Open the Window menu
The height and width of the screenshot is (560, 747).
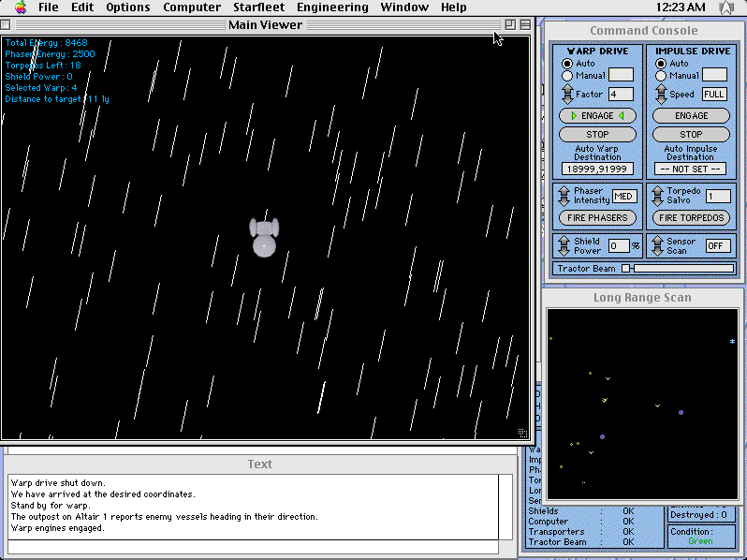point(404,7)
